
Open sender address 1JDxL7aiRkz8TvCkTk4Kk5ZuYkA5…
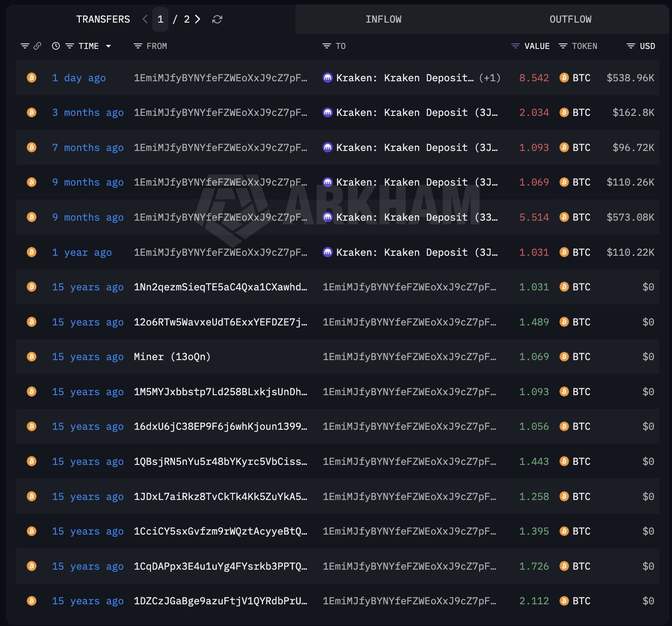(x=221, y=497)
